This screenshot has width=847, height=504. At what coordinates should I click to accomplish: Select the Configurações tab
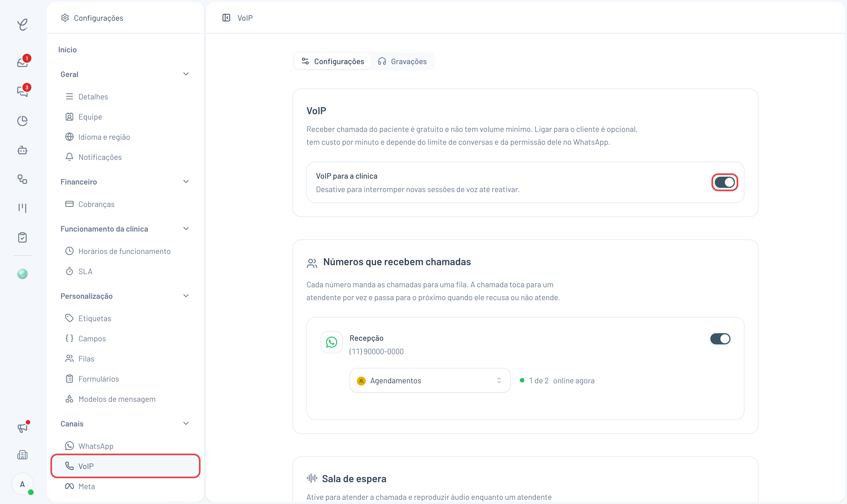[333, 61]
